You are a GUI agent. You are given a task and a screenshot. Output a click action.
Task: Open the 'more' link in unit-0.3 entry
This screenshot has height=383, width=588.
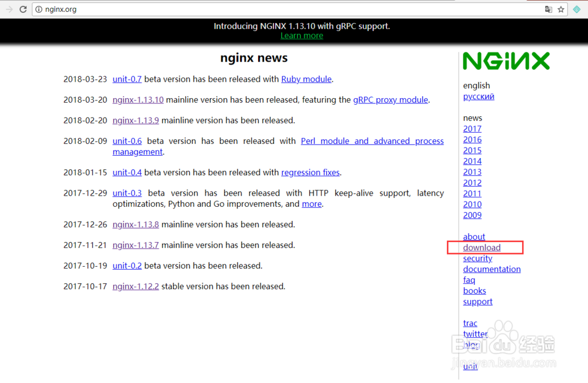click(312, 204)
